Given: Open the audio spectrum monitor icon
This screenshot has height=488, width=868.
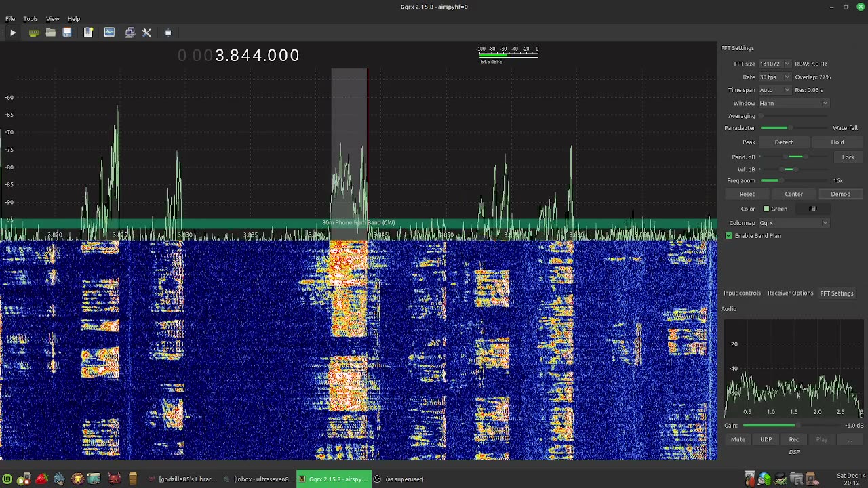Looking at the screenshot, I should click(x=109, y=33).
